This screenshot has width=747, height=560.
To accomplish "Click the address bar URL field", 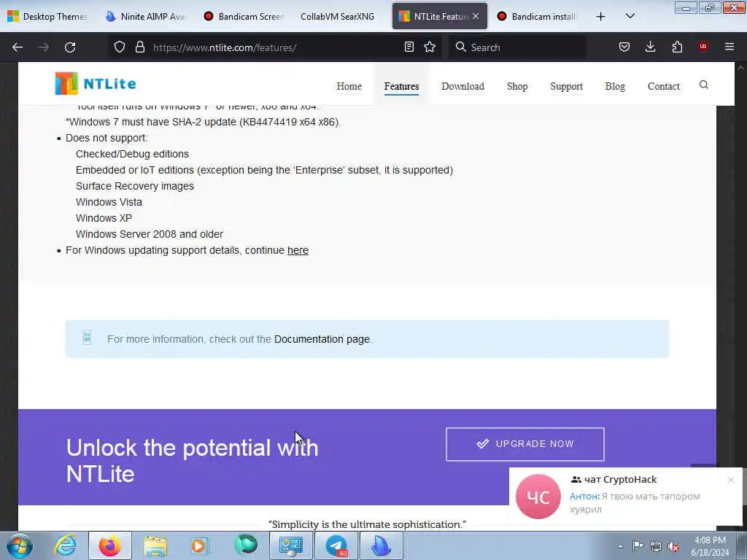I will click(274, 47).
